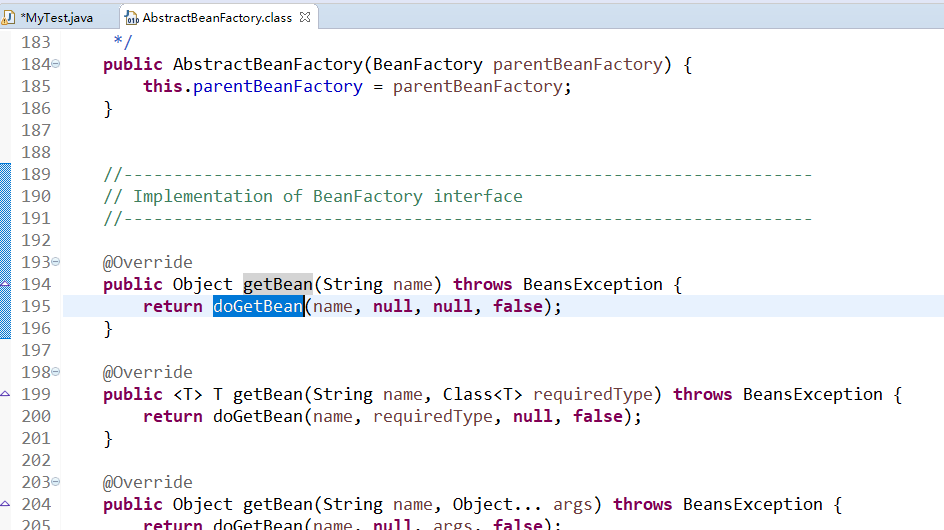Screen dimensions: 944x530
Task: Click the getBean method name on line 194
Action: coord(278,284)
